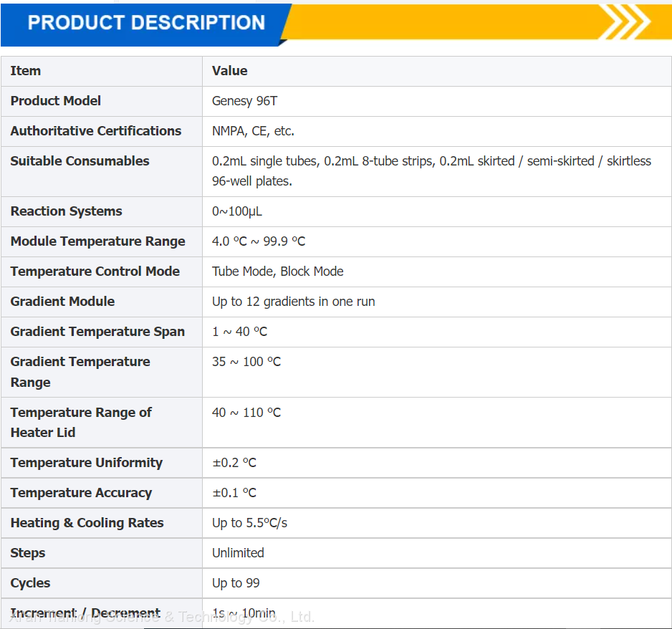
Task: Select the 0~100μL reaction systems value
Action: [x=237, y=211]
